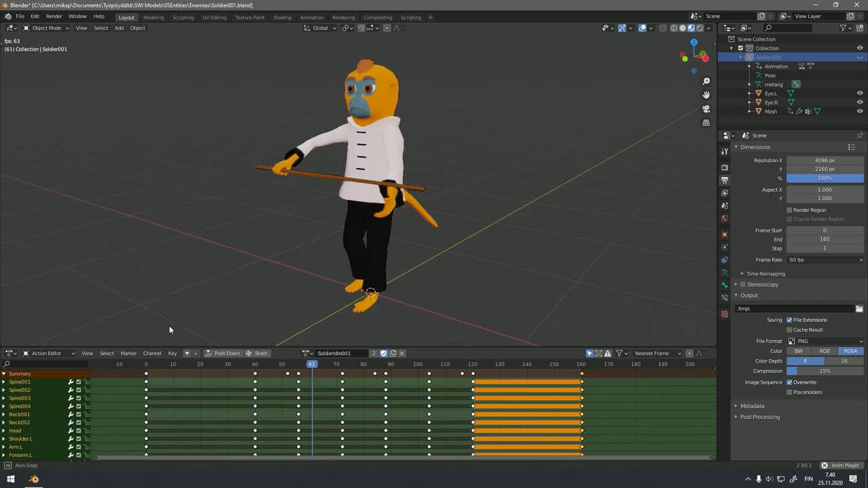868x488 pixels.
Task: Open the Output properties printer tab
Action: 724,180
